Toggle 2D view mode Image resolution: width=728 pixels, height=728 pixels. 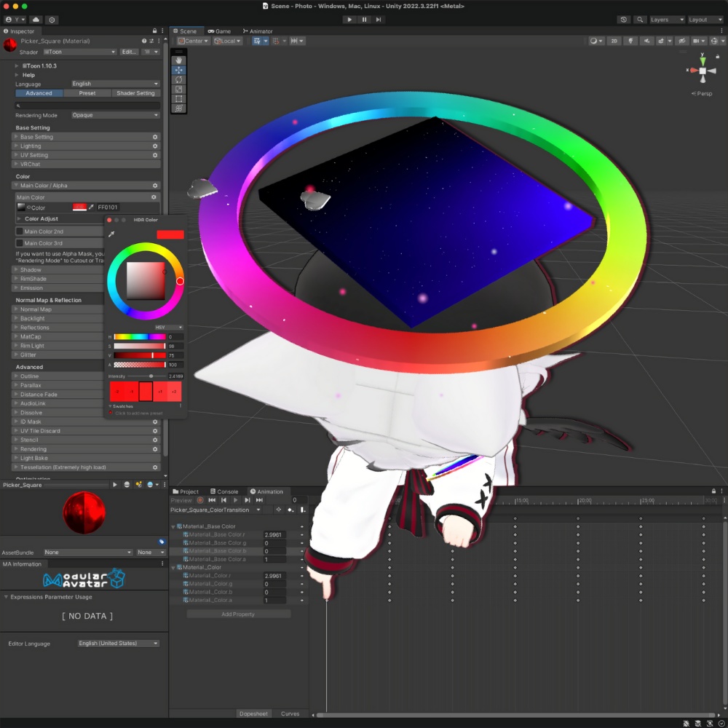[614, 41]
